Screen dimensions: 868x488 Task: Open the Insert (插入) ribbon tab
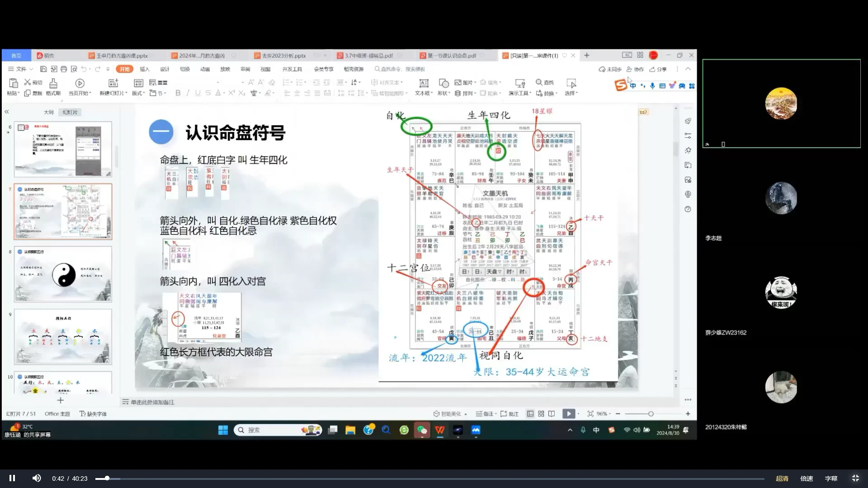coord(144,69)
